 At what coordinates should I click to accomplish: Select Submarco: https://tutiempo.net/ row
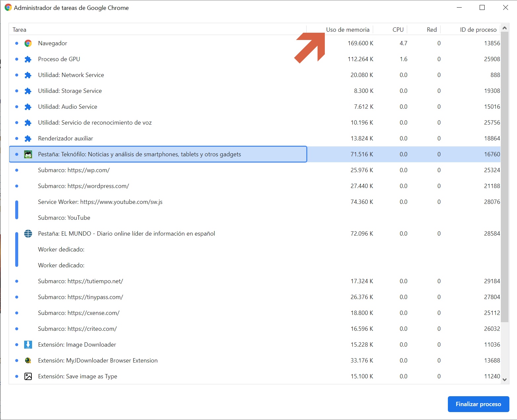pyautogui.click(x=255, y=281)
